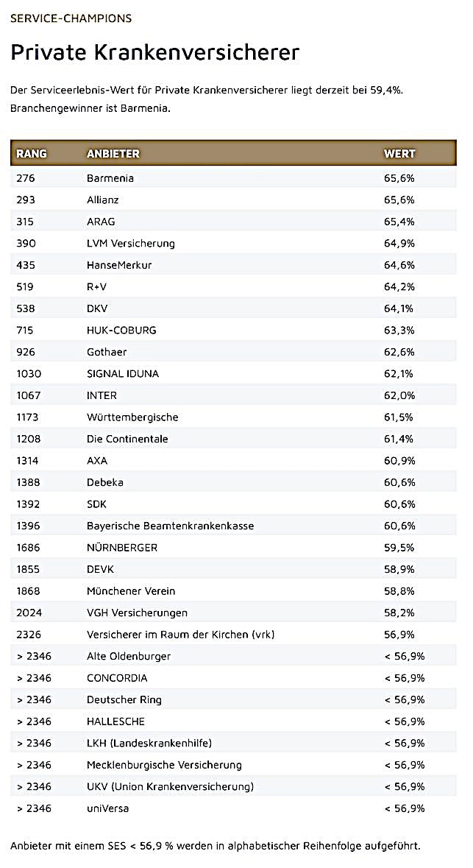Select Die Continentale entry
This screenshot has width=473, height=868.
pos(127,439)
